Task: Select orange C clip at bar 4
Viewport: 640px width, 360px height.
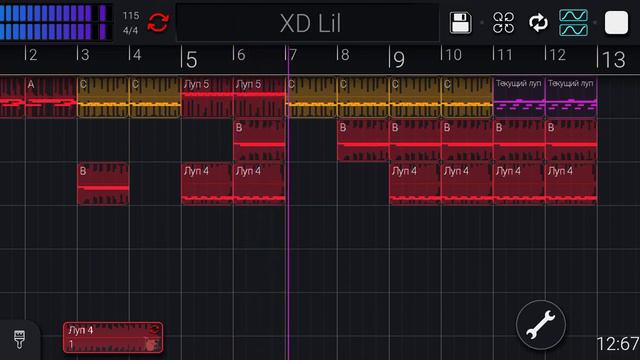Action: [x=155, y=98]
